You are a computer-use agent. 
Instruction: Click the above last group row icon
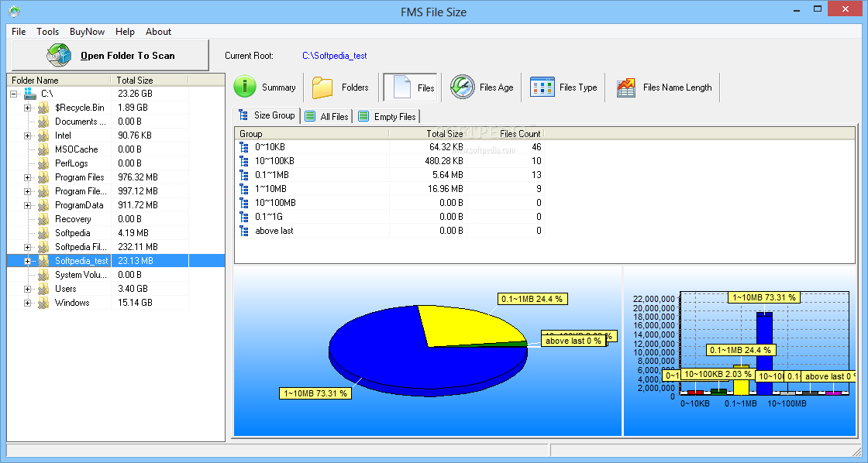coord(244,231)
